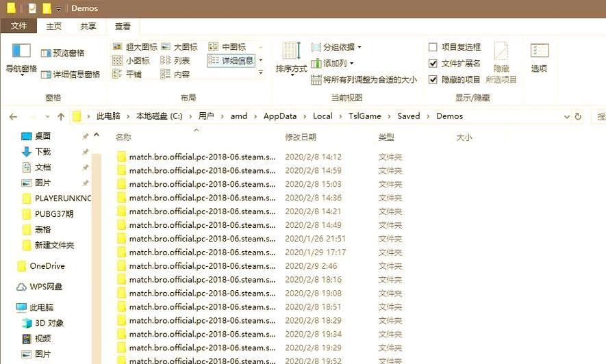This screenshot has height=364, width=606.
Task: Expand the chevron after Local in path
Action: pos(340,116)
